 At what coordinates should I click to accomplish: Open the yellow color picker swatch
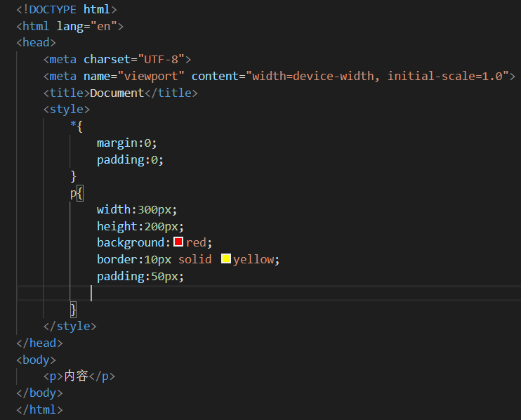(x=226, y=259)
